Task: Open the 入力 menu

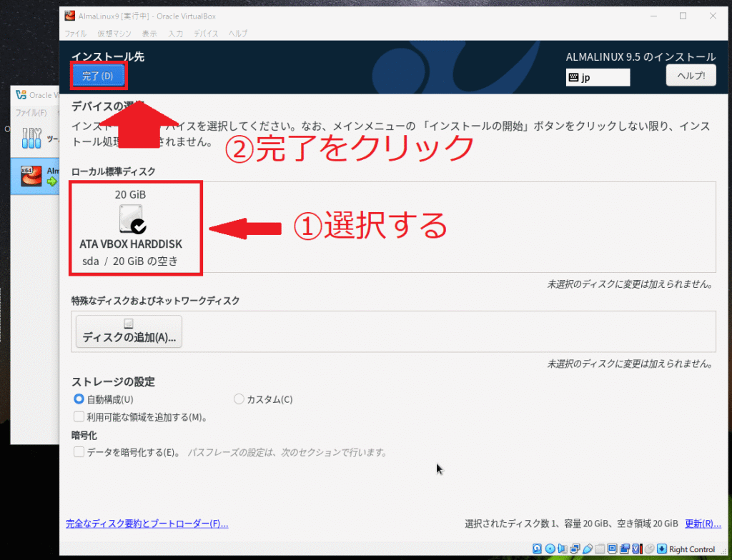Action: (x=176, y=34)
